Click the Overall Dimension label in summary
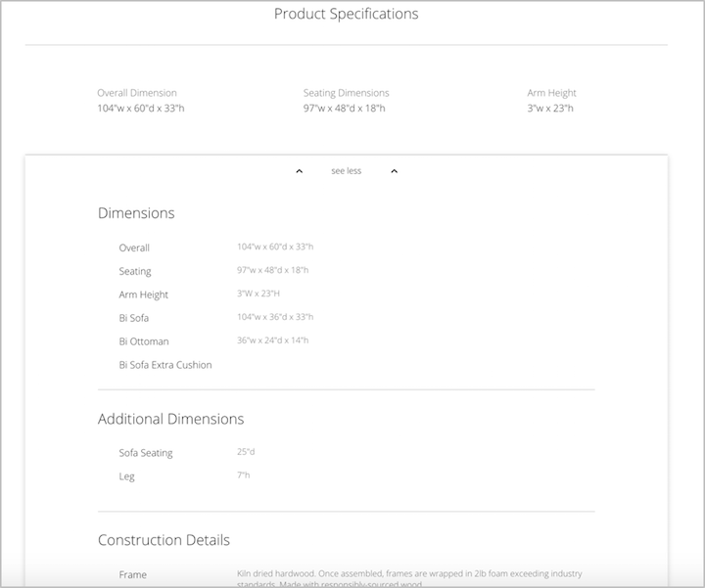Screen dimensions: 705x588 [x=137, y=93]
